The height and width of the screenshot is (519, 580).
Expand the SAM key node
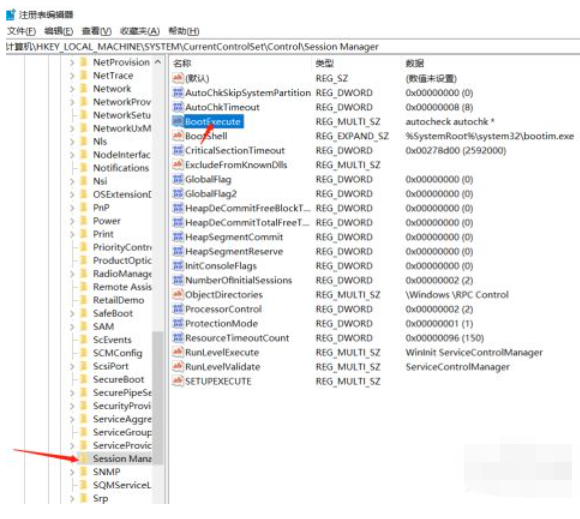coord(72,327)
